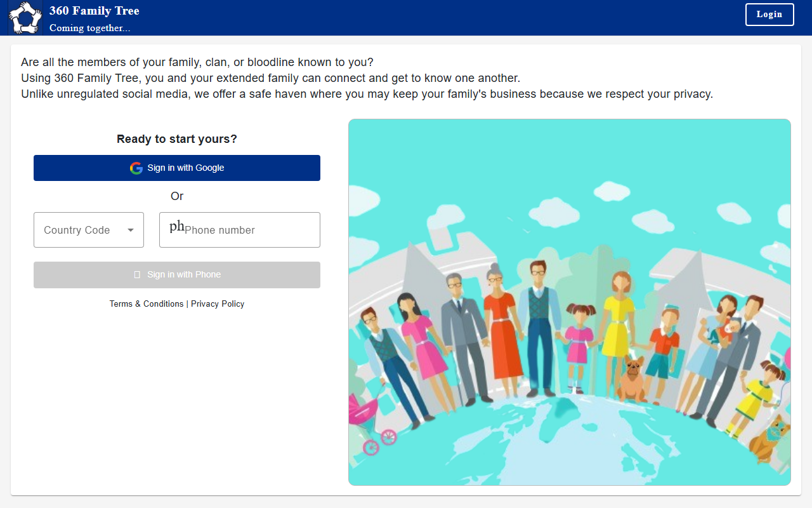Click the Sign in with Phone button
The width and height of the screenshot is (812, 508).
[x=177, y=275]
